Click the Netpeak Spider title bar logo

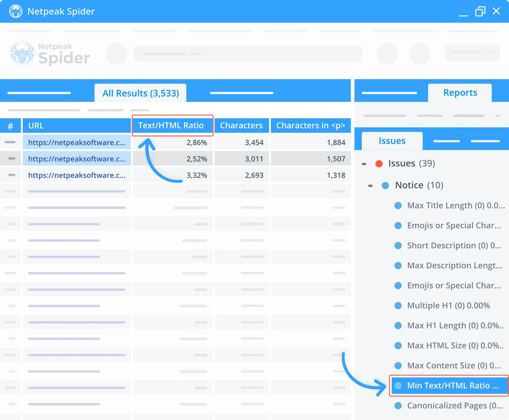coord(16,11)
